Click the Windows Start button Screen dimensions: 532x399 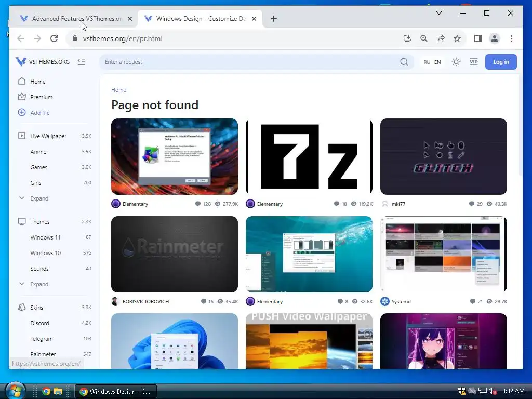(x=15, y=391)
